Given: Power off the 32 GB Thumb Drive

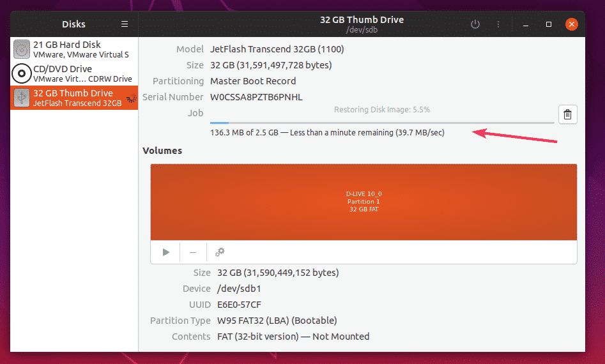Looking at the screenshot, I should 475,24.
